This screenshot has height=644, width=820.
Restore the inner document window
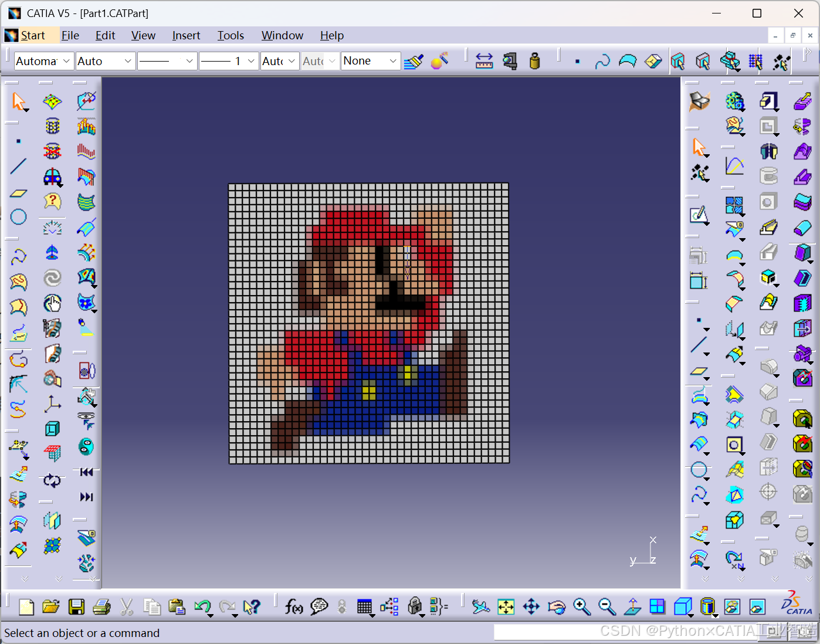click(x=792, y=36)
